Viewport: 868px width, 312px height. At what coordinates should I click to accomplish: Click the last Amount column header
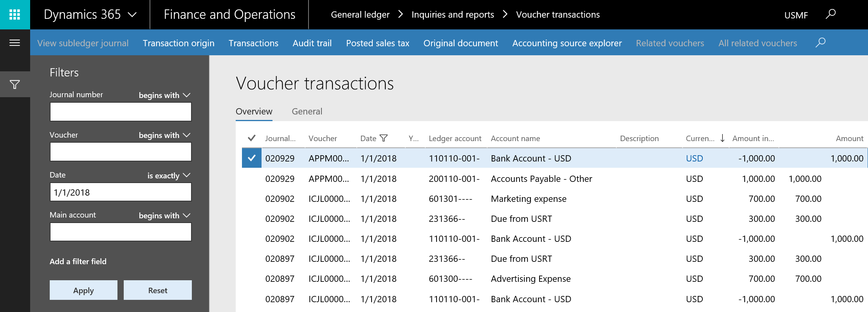850,138
